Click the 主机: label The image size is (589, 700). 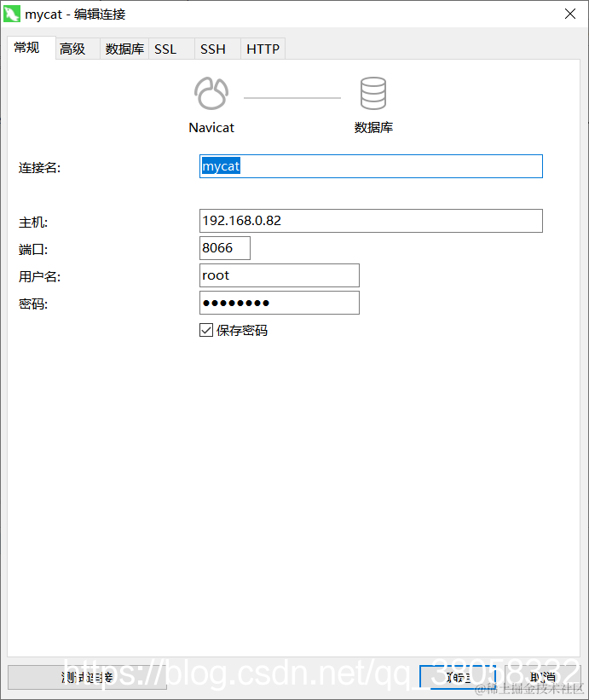[x=33, y=223]
